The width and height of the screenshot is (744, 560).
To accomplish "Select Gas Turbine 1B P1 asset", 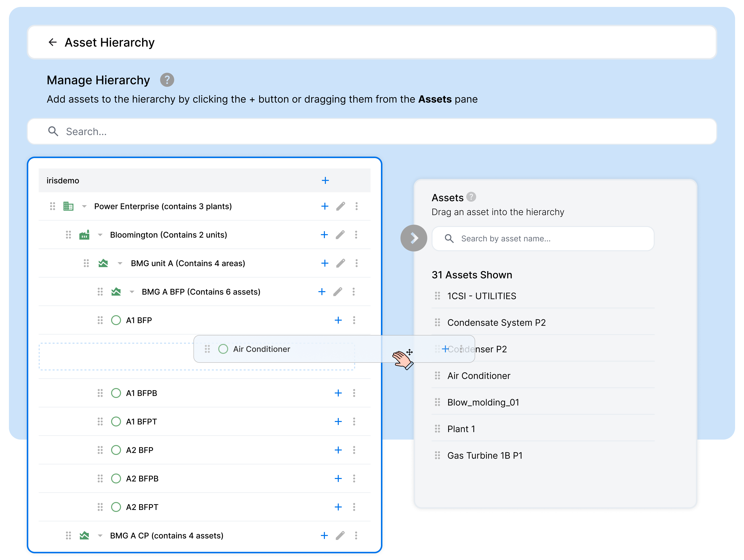I will pos(484,455).
